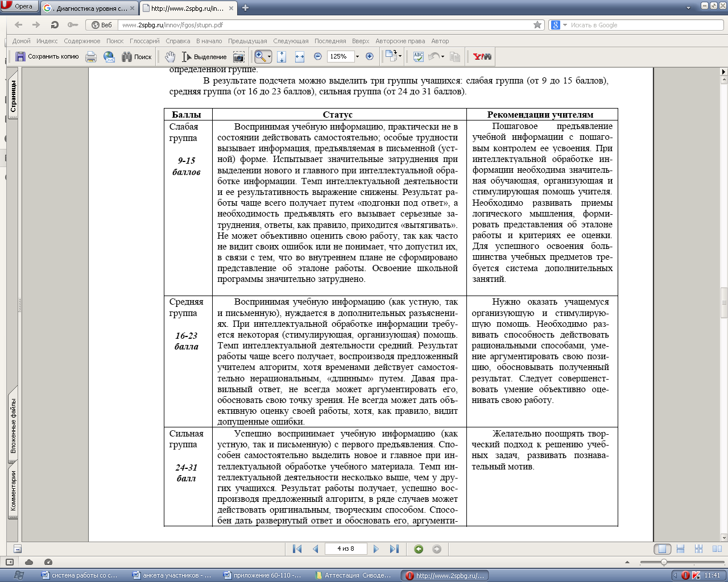Image resolution: width=728 pixels, height=582 pixels.
Task: Go to next page arrow
Action: click(x=376, y=549)
